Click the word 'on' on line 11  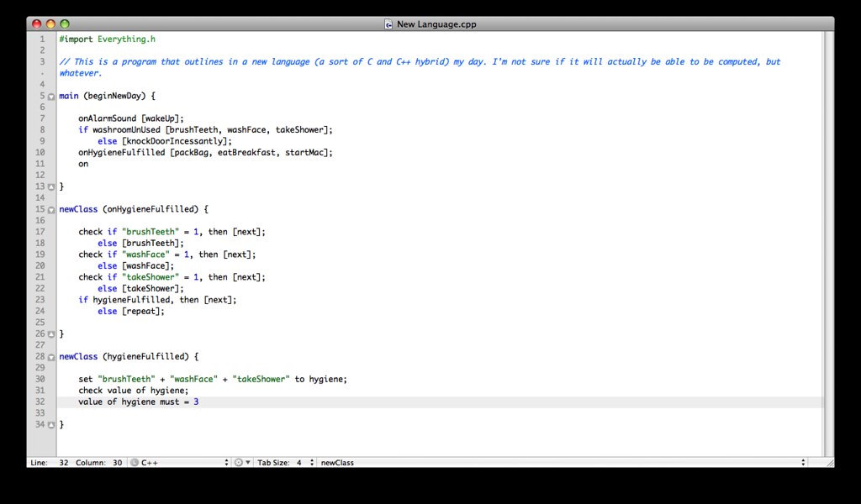(x=83, y=164)
